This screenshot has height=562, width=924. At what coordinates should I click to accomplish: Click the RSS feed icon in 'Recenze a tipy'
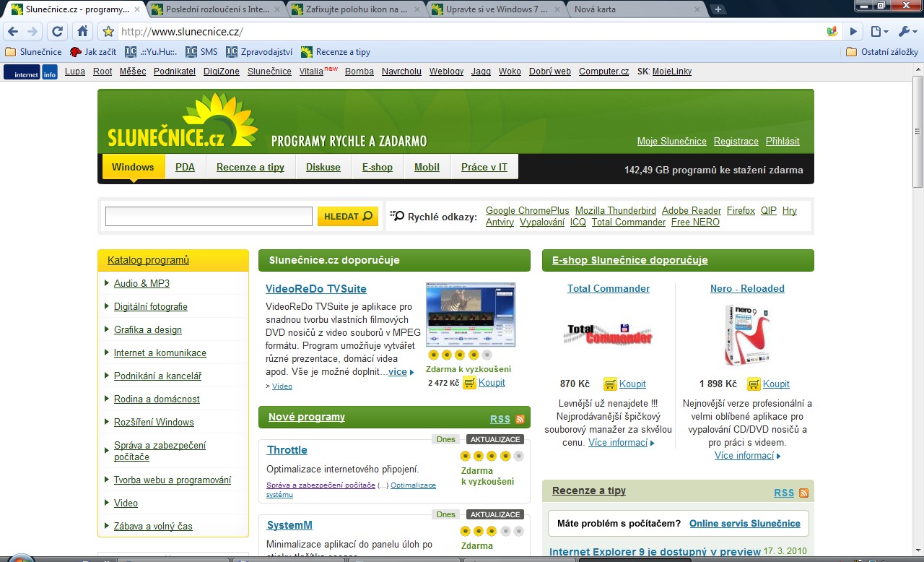click(803, 493)
